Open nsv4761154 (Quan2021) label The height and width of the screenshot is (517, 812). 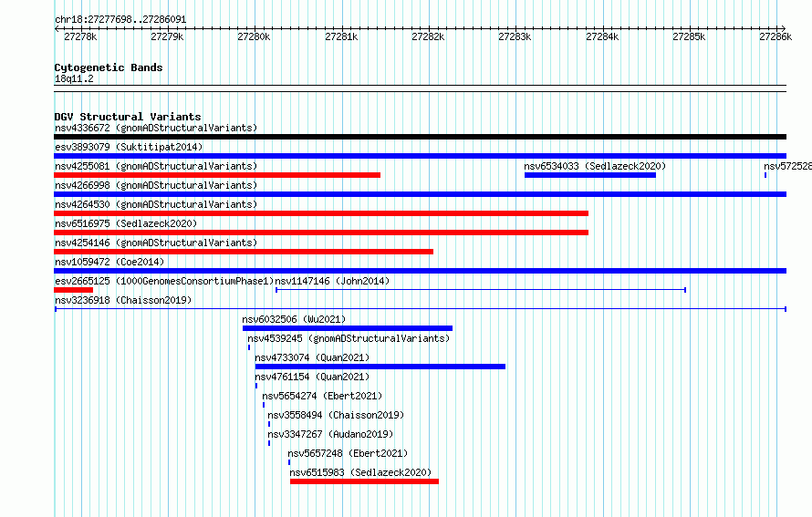312,377
